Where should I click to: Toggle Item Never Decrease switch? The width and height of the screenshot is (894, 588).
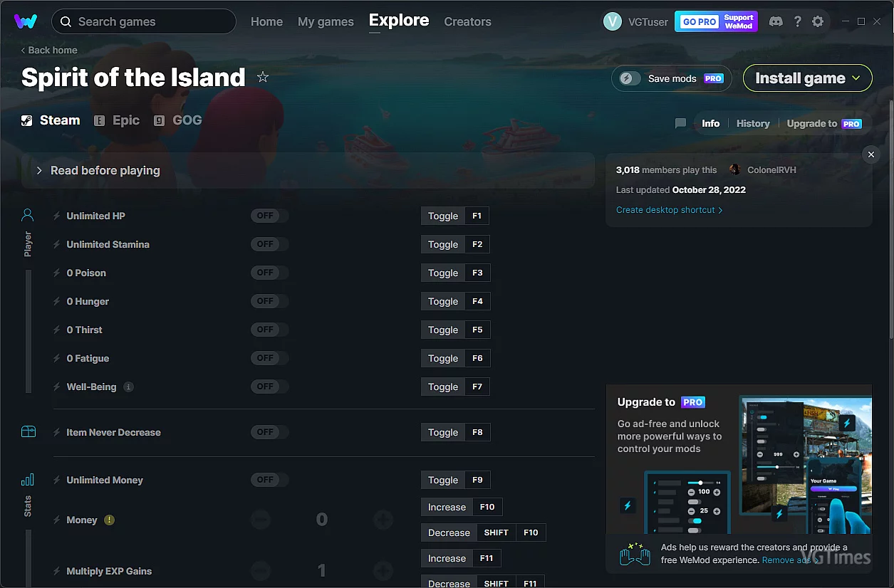[x=269, y=432]
